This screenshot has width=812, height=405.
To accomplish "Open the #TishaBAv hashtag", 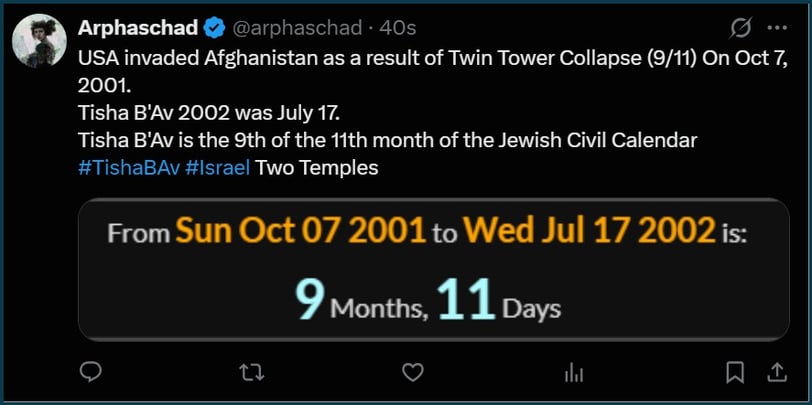I will [129, 168].
